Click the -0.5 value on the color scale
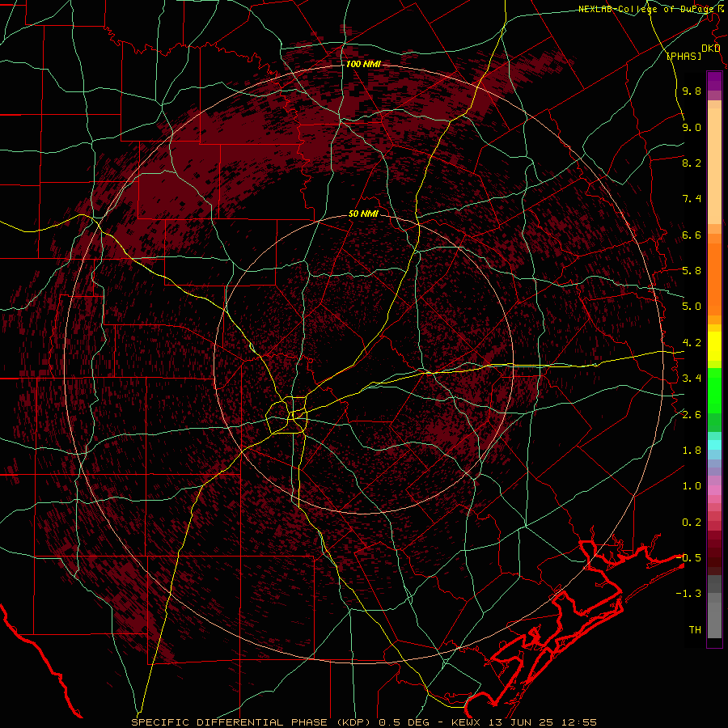Screen dimensions: 728x728 688,558
